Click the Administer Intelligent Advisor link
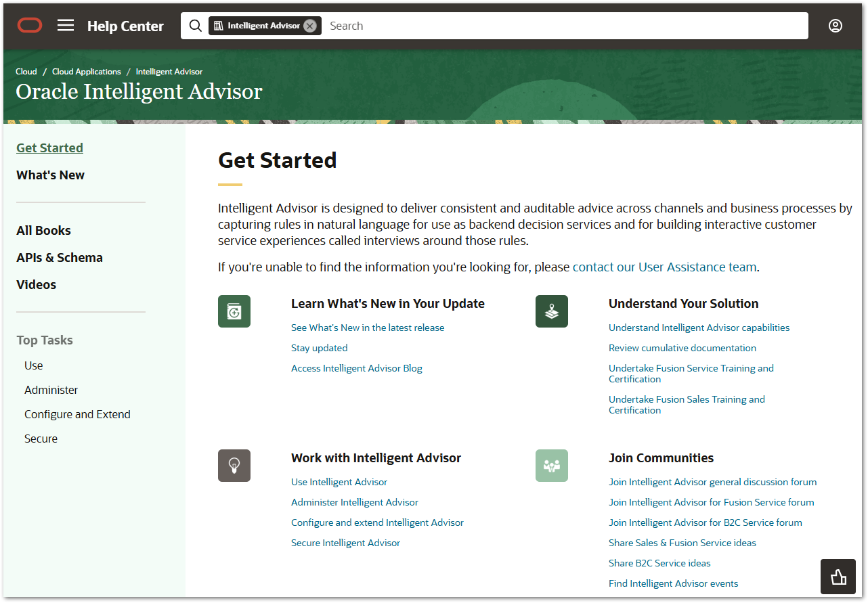Image resolution: width=868 pixels, height=603 pixels. (355, 502)
